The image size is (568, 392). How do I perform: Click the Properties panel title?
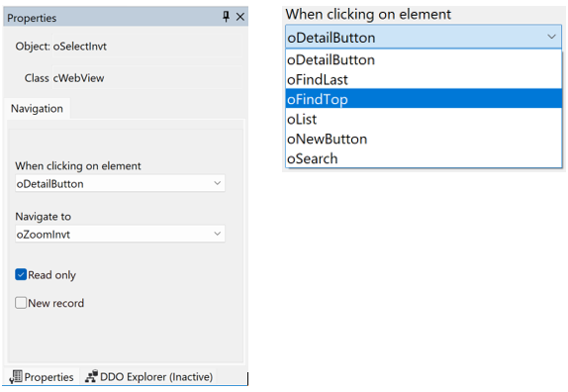click(x=32, y=18)
